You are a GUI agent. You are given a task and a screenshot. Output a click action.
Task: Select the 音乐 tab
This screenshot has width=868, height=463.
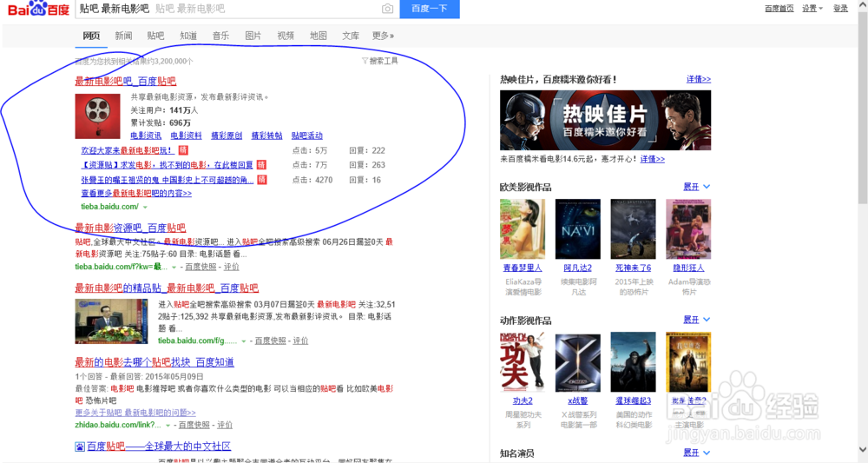(x=220, y=36)
